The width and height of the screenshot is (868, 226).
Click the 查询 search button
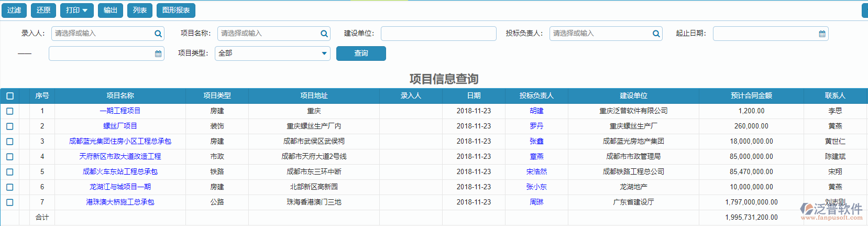[361, 53]
